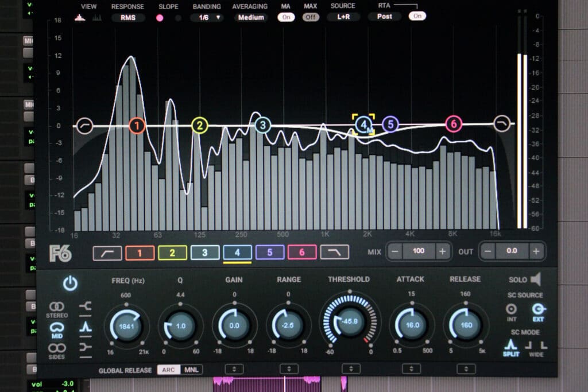Click band node 6 on the EQ graph
Viewport: 588px width, 392px height.
point(454,123)
